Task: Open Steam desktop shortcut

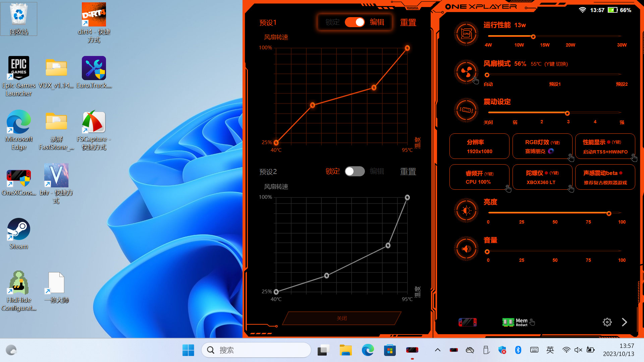Action: 19,234
